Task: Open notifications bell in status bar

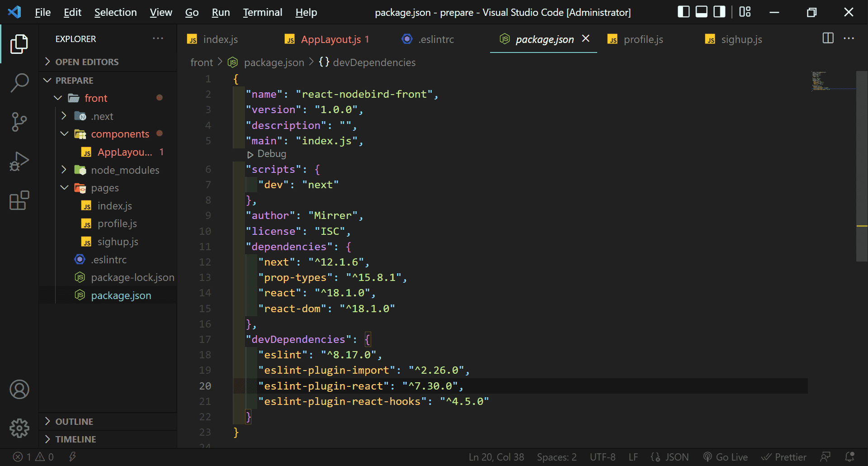Action: tap(849, 457)
